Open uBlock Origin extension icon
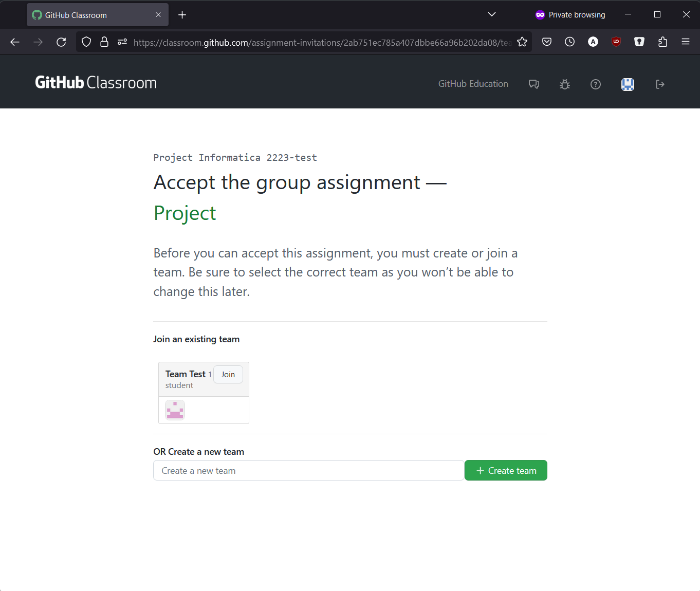700x591 pixels. pyautogui.click(x=616, y=42)
